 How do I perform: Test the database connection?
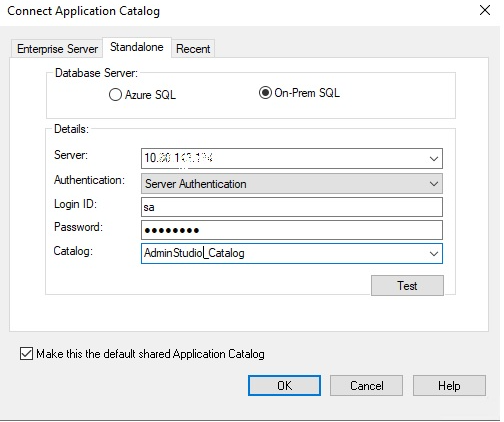pos(407,285)
